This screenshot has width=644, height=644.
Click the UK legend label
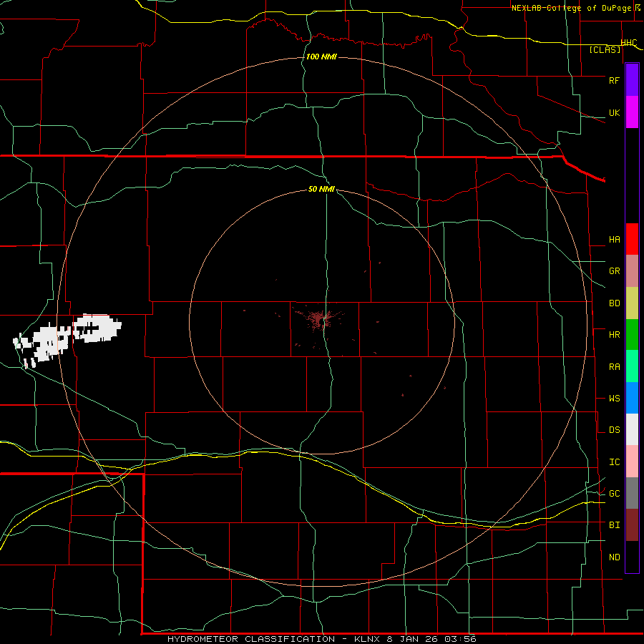click(x=614, y=112)
